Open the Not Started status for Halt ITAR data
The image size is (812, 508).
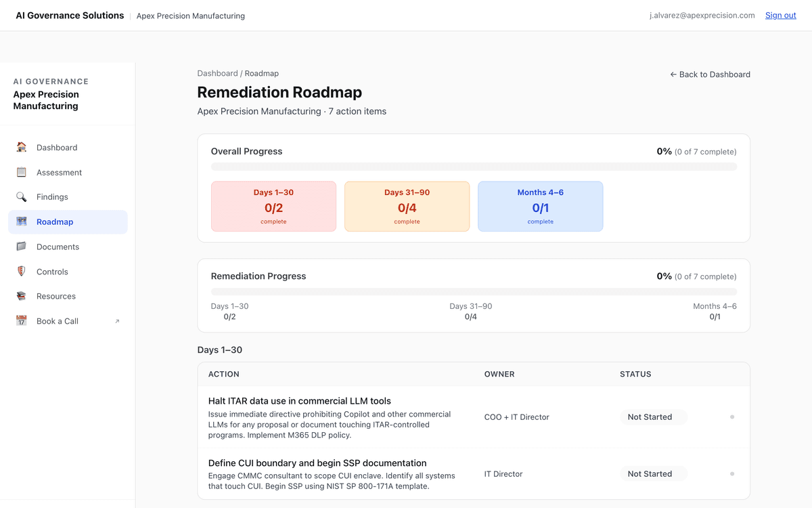[x=653, y=417]
